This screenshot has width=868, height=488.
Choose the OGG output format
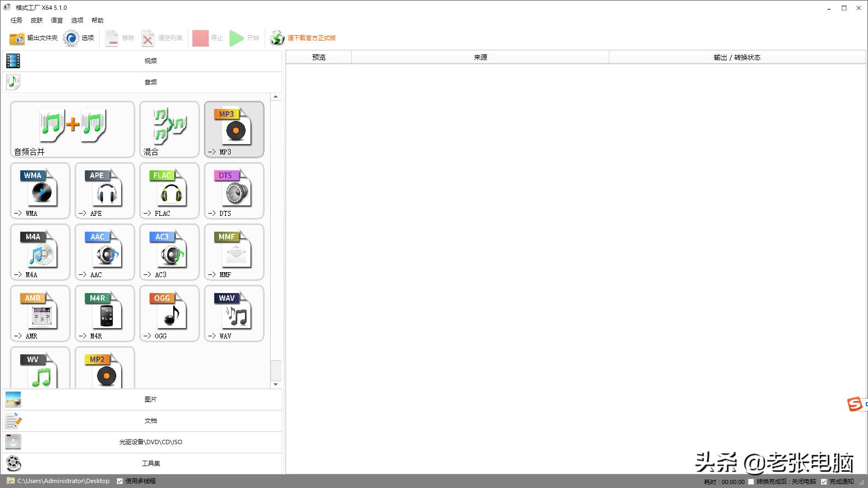tap(169, 313)
